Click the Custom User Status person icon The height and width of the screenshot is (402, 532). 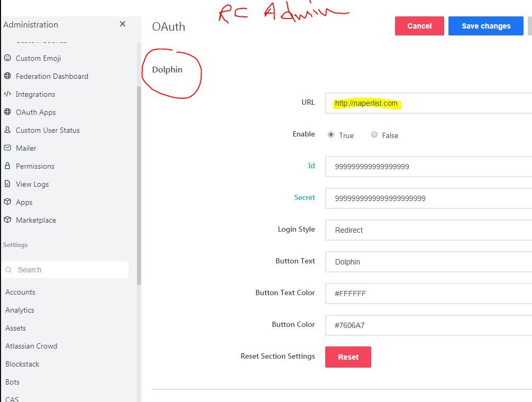click(7, 130)
